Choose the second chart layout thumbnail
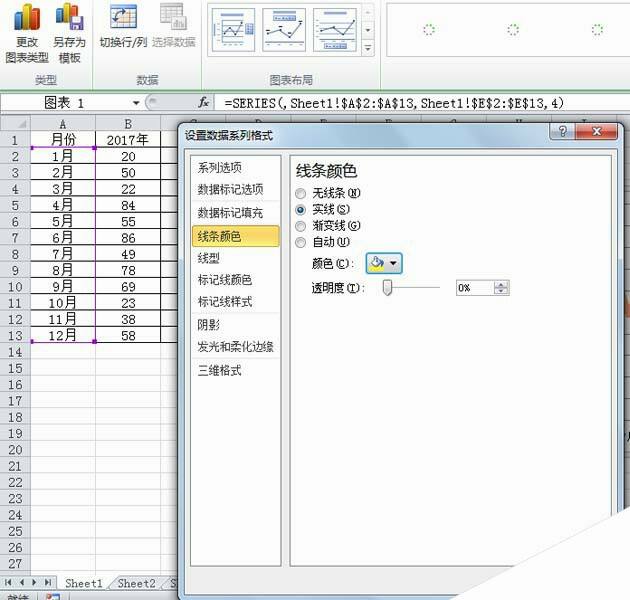 pyautogui.click(x=284, y=30)
